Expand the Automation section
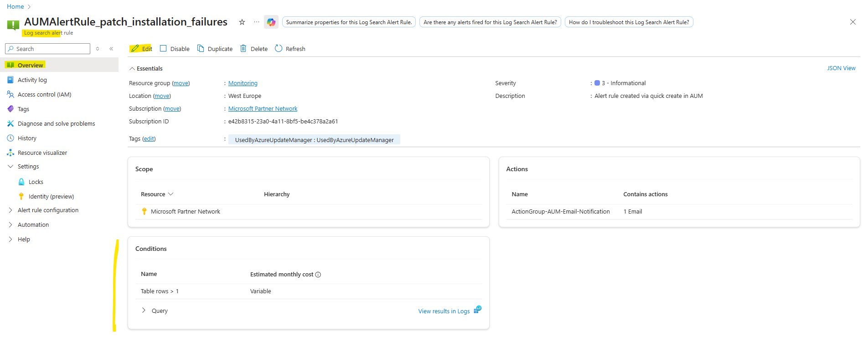The image size is (868, 357). [x=10, y=225]
